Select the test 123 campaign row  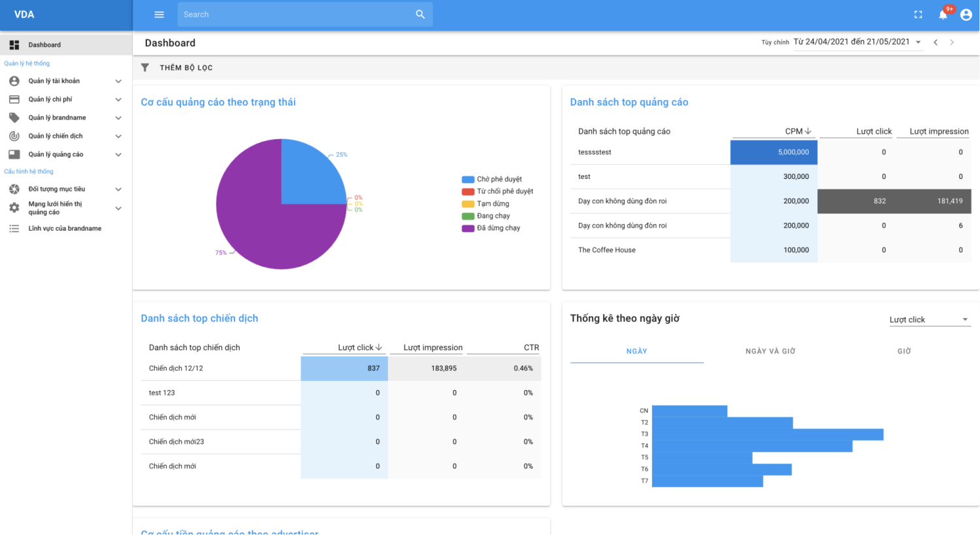[341, 393]
